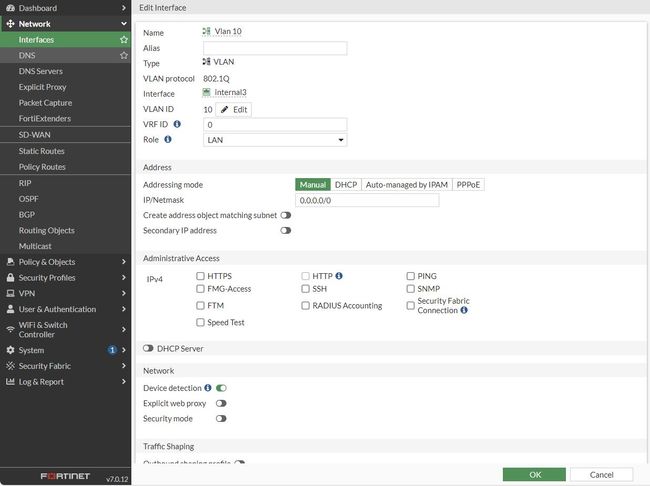
Task: Open the Role dropdown
Action: [x=274, y=141]
